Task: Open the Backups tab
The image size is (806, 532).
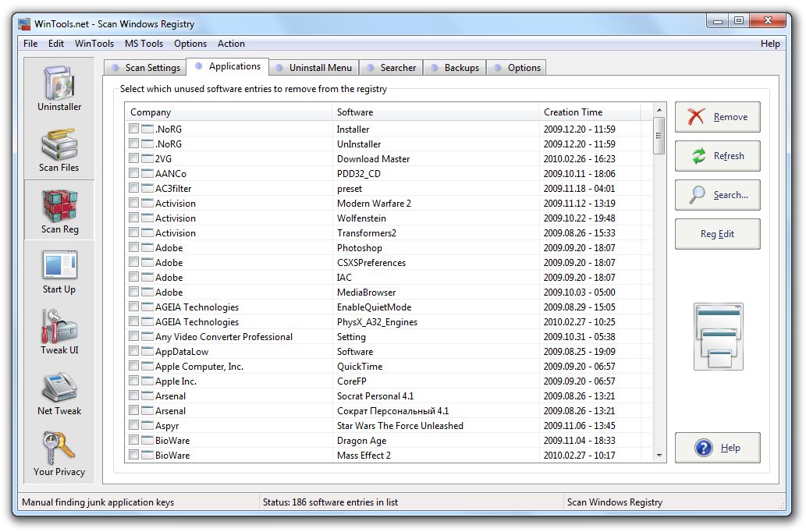Action: [455, 68]
